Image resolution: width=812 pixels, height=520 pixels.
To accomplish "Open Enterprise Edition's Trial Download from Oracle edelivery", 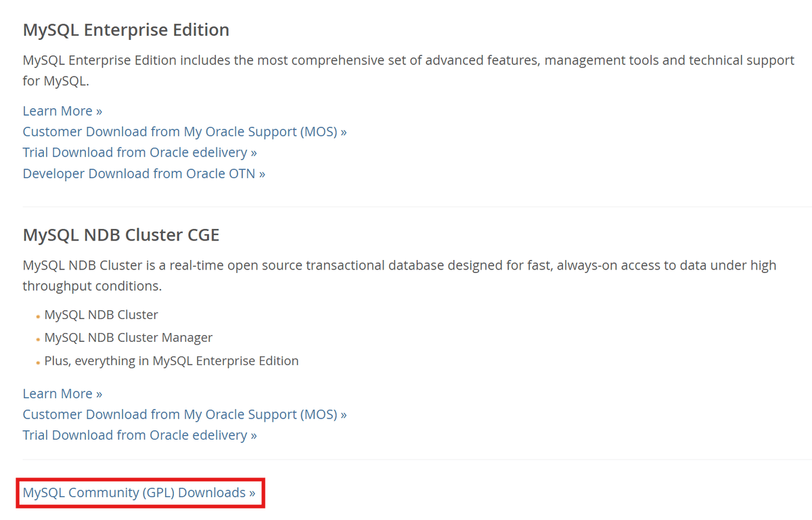I will (139, 153).
